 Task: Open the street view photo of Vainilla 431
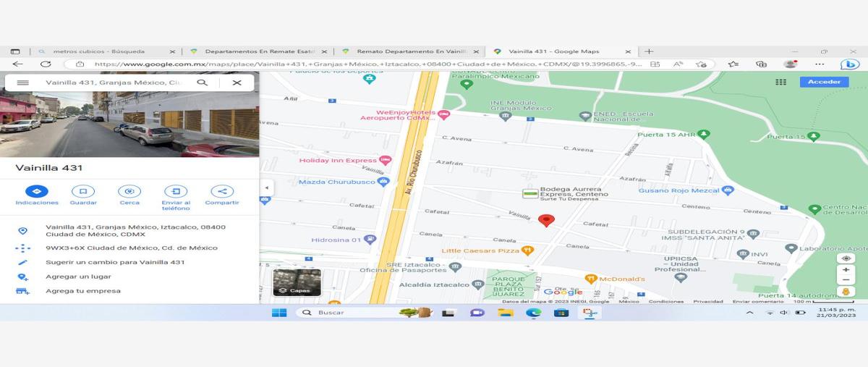tap(129, 124)
